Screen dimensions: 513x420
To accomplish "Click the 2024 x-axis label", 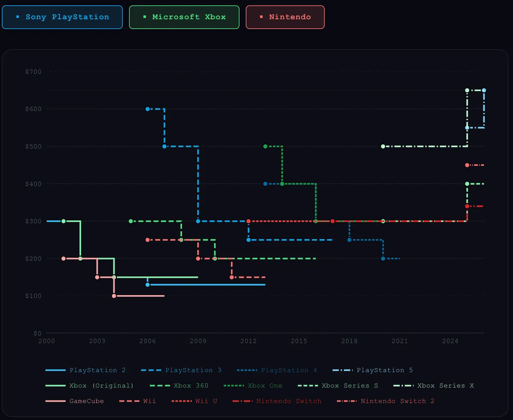I will 450,341.
